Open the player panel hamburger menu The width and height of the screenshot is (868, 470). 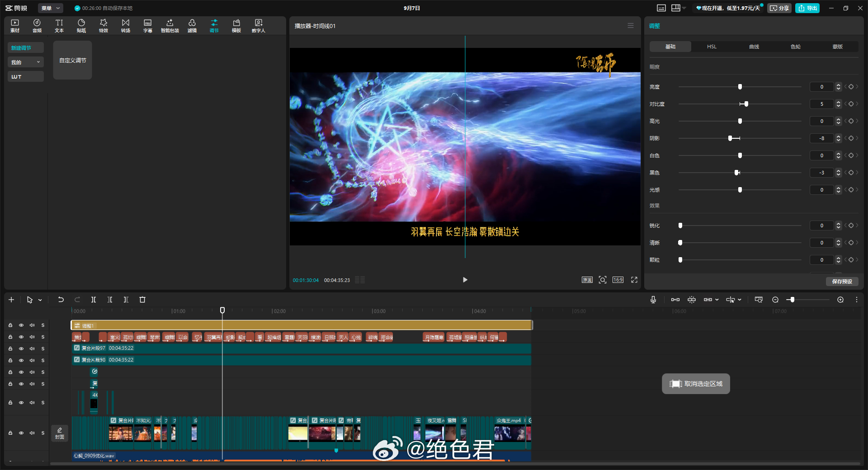(631, 26)
